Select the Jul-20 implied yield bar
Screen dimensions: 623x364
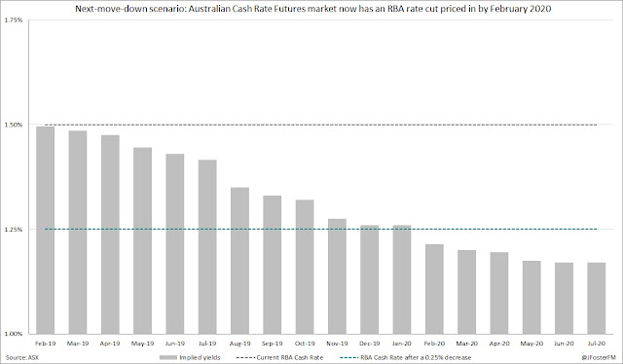point(597,298)
